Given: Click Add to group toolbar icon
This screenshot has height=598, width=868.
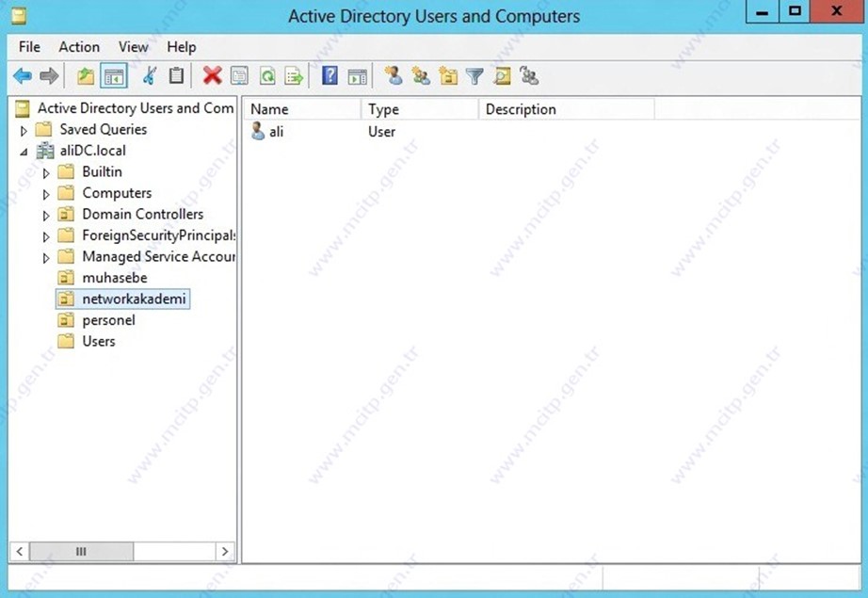Looking at the screenshot, I should pos(529,76).
